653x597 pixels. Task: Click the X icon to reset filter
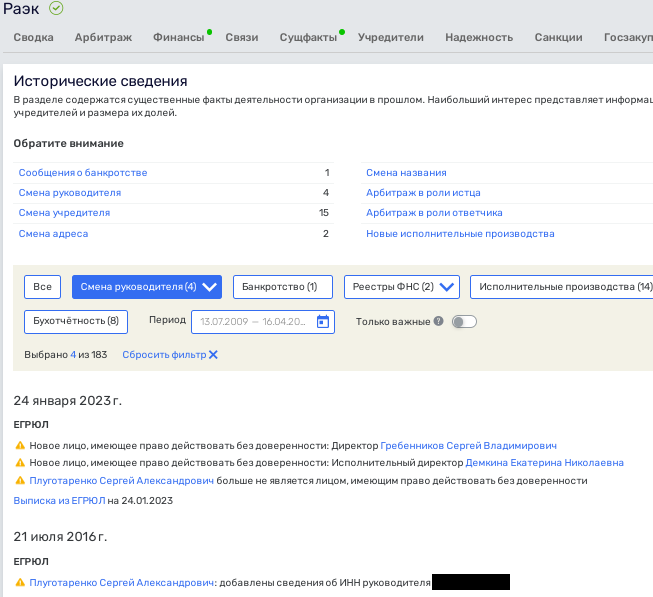click(213, 355)
